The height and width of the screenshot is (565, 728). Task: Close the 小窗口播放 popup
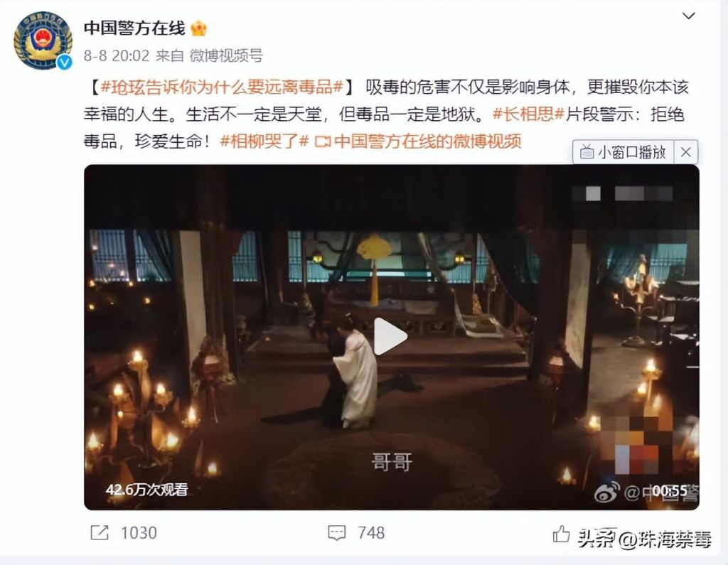(x=685, y=152)
